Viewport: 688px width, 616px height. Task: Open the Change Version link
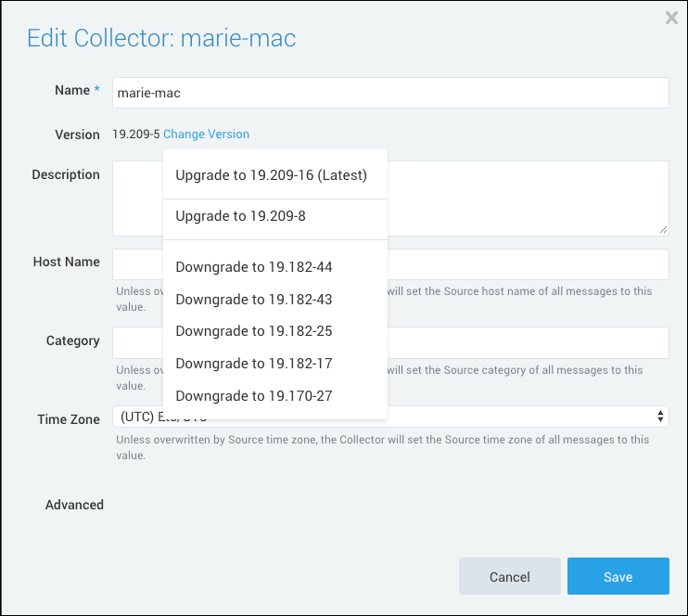coord(206,135)
